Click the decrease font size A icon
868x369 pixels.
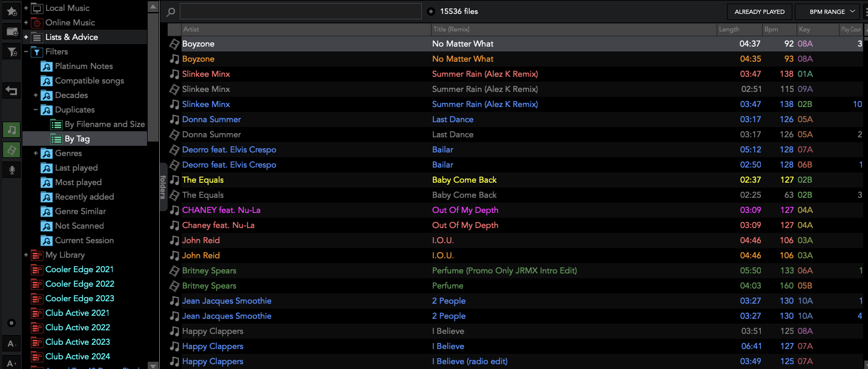[12, 344]
